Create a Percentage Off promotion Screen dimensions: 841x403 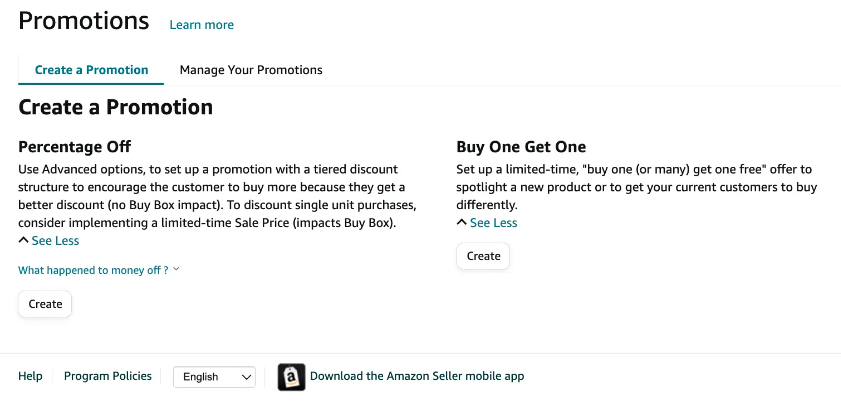[x=45, y=304]
